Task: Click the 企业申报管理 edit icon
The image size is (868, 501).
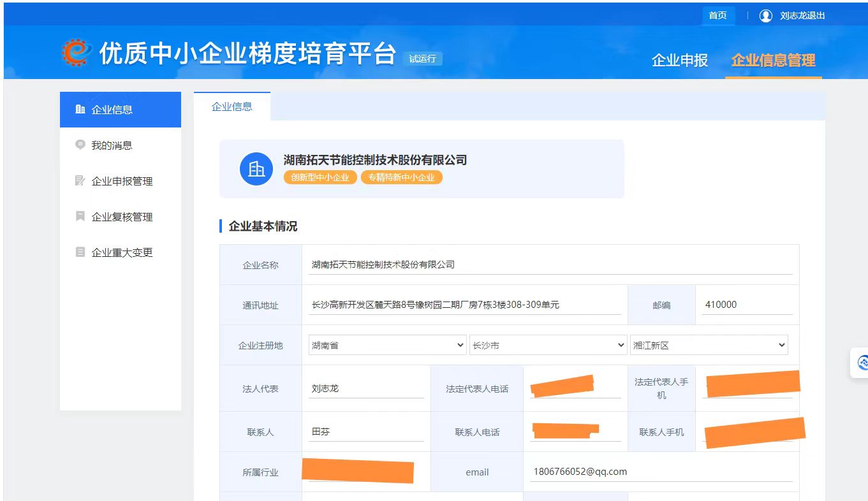Action: point(80,180)
